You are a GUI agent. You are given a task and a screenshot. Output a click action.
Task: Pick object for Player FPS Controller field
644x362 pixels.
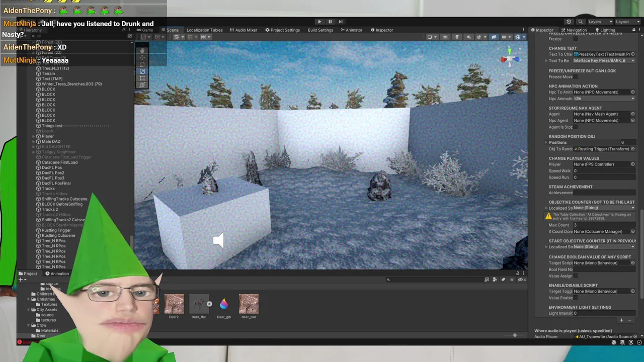click(633, 164)
